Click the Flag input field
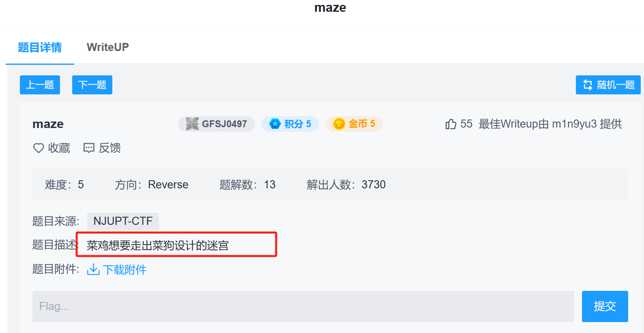 click(x=303, y=306)
